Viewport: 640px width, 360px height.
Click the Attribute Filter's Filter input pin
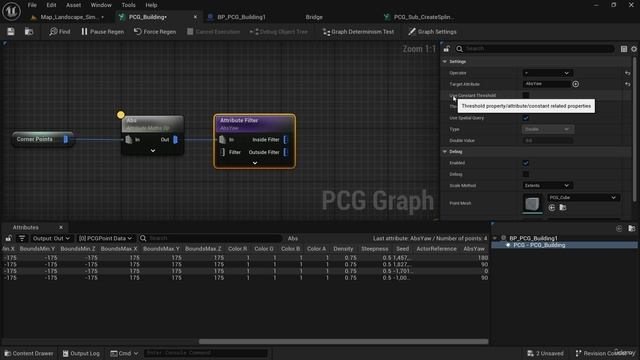[x=222, y=152]
